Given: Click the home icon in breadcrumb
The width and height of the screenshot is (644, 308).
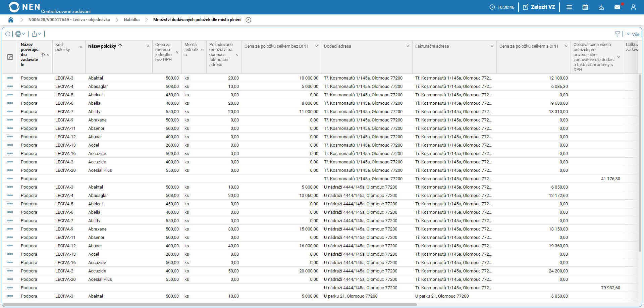Looking at the screenshot, I should pos(11,20).
